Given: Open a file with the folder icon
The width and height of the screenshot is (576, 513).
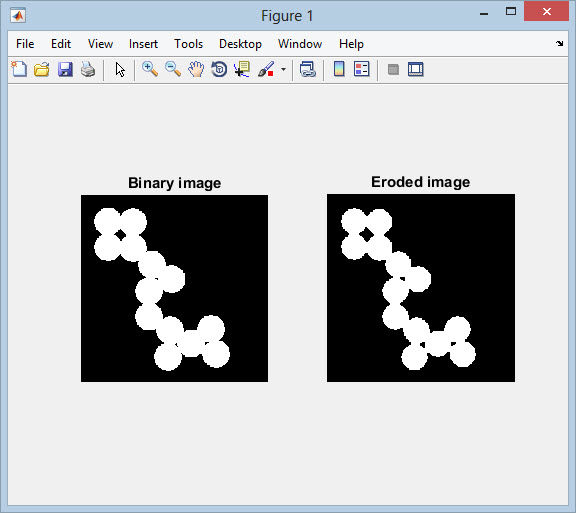Looking at the screenshot, I should [42, 69].
